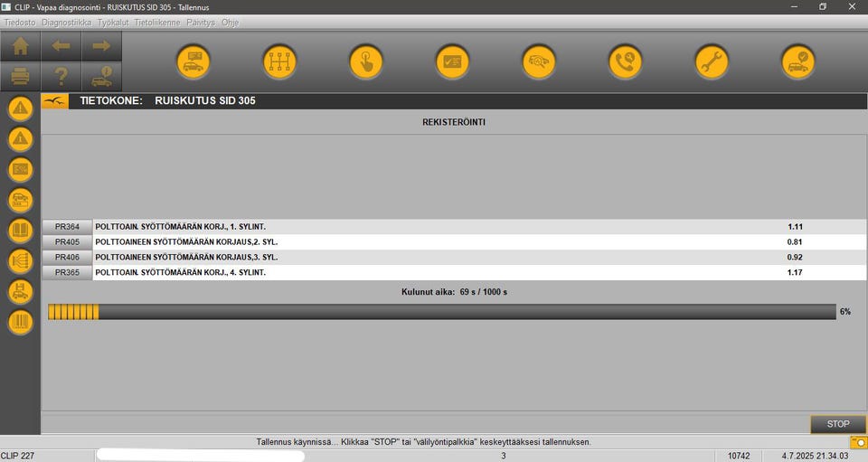
Task: Click the printer icon
Action: 21,76
